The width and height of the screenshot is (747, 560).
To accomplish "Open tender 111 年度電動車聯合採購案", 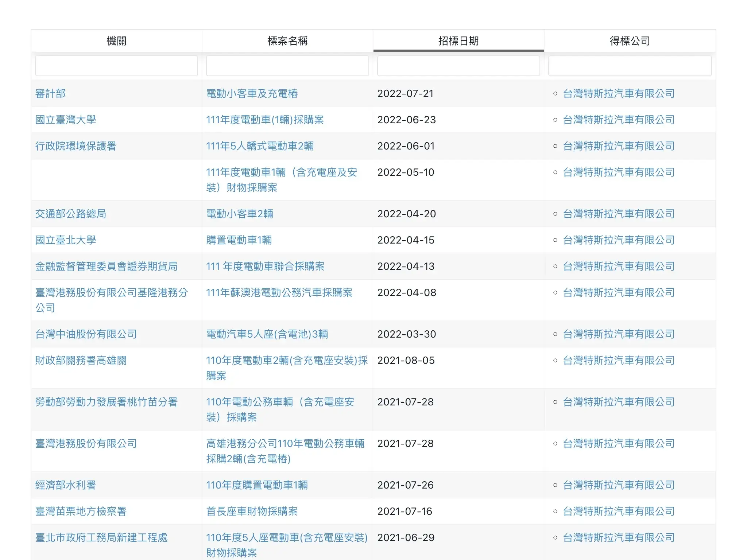I will click(265, 267).
